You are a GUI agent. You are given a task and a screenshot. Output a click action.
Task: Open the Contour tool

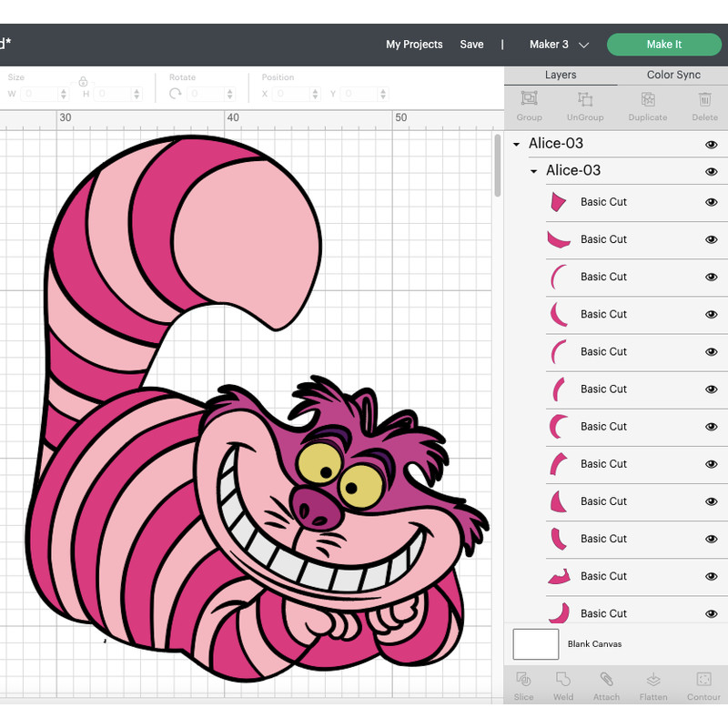click(x=703, y=685)
